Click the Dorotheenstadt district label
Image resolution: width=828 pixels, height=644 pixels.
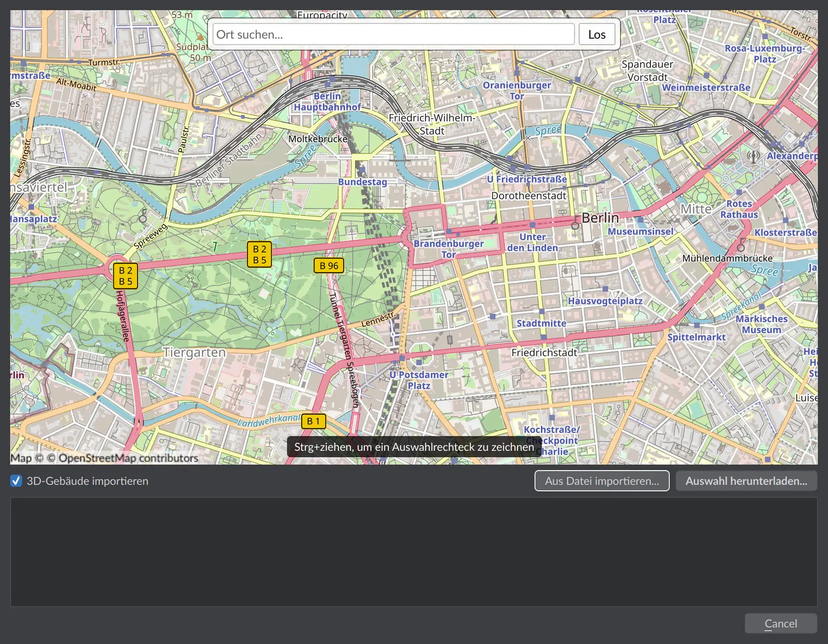coord(529,196)
